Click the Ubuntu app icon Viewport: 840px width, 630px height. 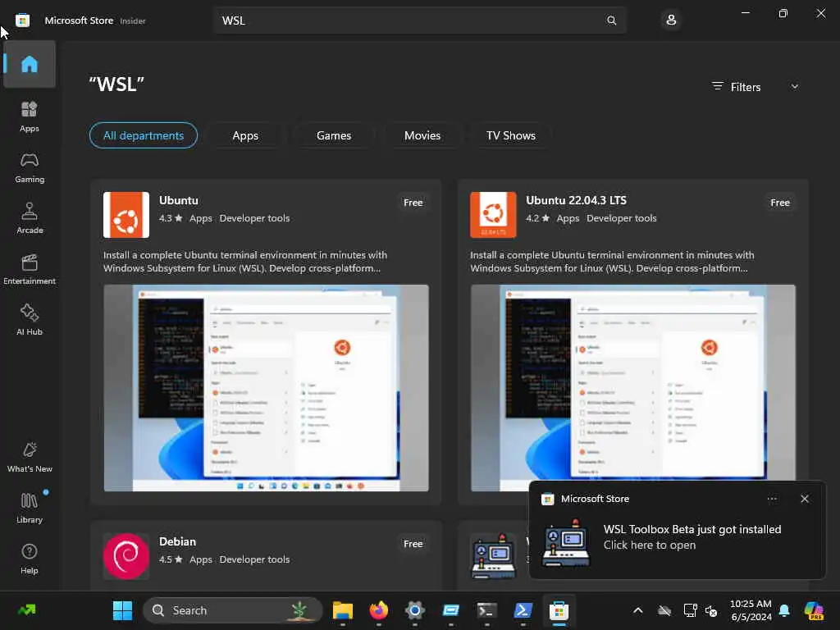tap(126, 215)
